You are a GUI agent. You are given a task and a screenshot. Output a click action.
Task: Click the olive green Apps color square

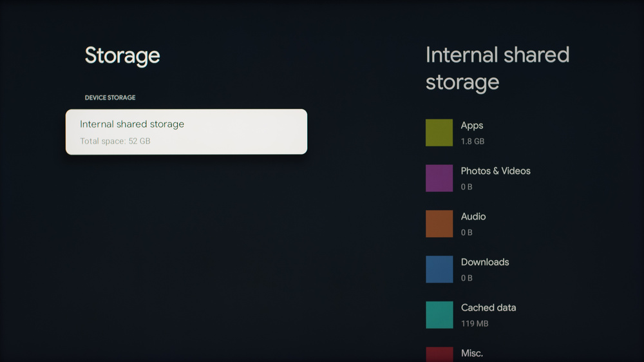click(439, 133)
